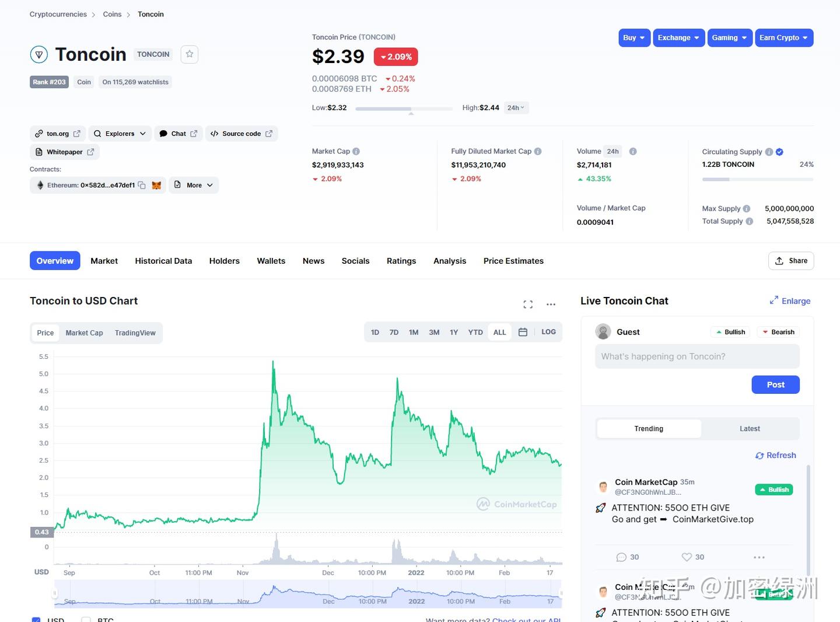Open the Latest tab in Toncoin chat
The image size is (840, 622).
(x=749, y=428)
